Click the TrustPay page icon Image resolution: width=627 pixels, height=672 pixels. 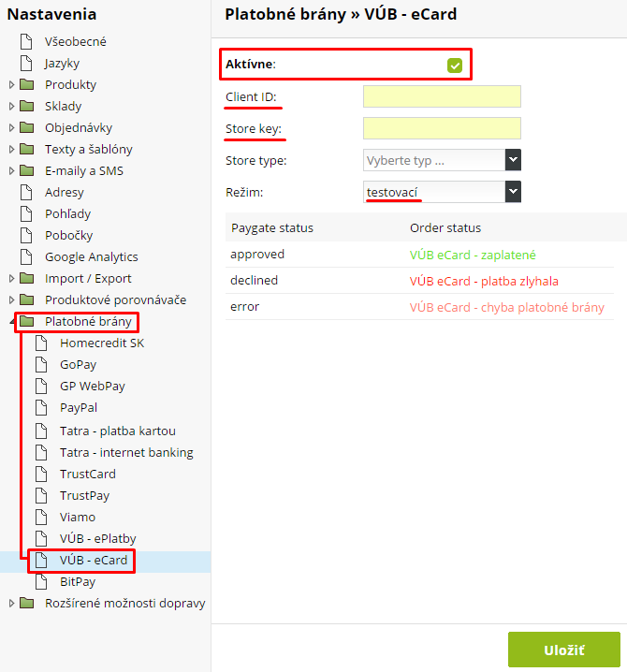click(41, 495)
